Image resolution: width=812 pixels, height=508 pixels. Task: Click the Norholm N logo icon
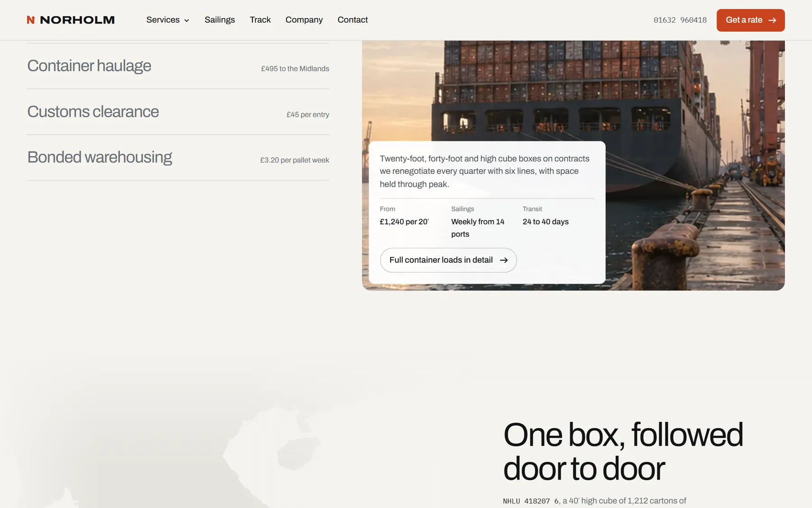click(31, 20)
